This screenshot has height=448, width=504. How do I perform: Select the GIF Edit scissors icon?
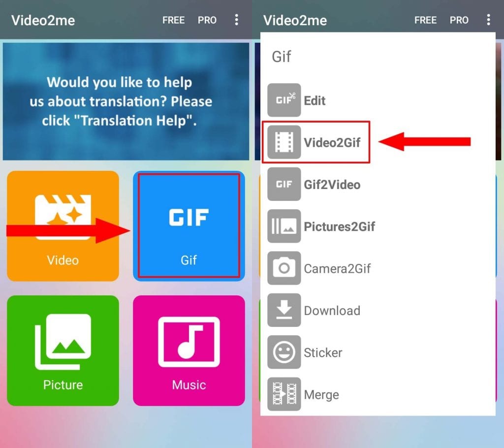coord(284,100)
